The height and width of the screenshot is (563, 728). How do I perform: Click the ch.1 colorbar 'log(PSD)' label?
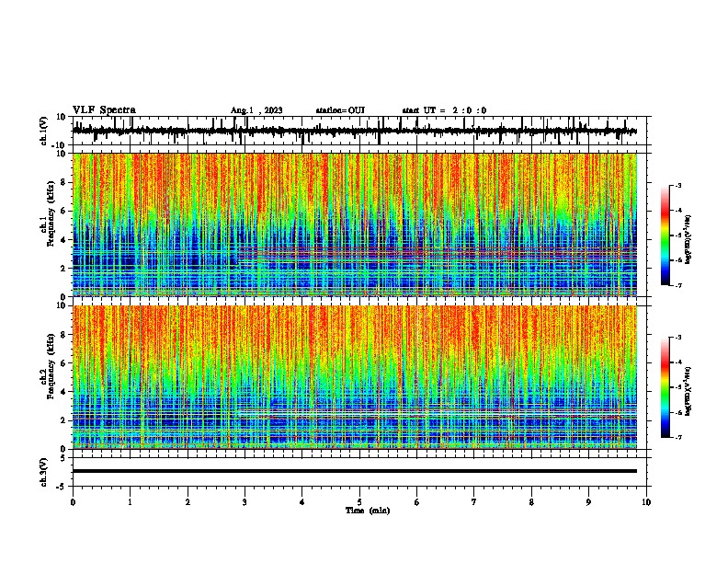(x=688, y=240)
